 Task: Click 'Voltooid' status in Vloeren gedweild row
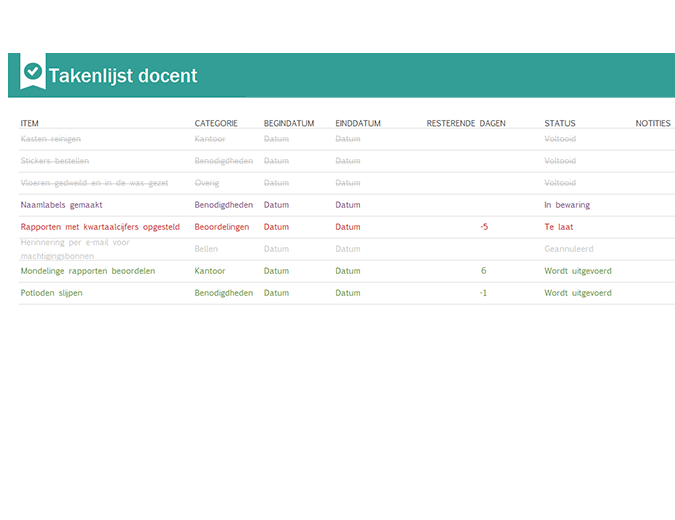click(560, 183)
